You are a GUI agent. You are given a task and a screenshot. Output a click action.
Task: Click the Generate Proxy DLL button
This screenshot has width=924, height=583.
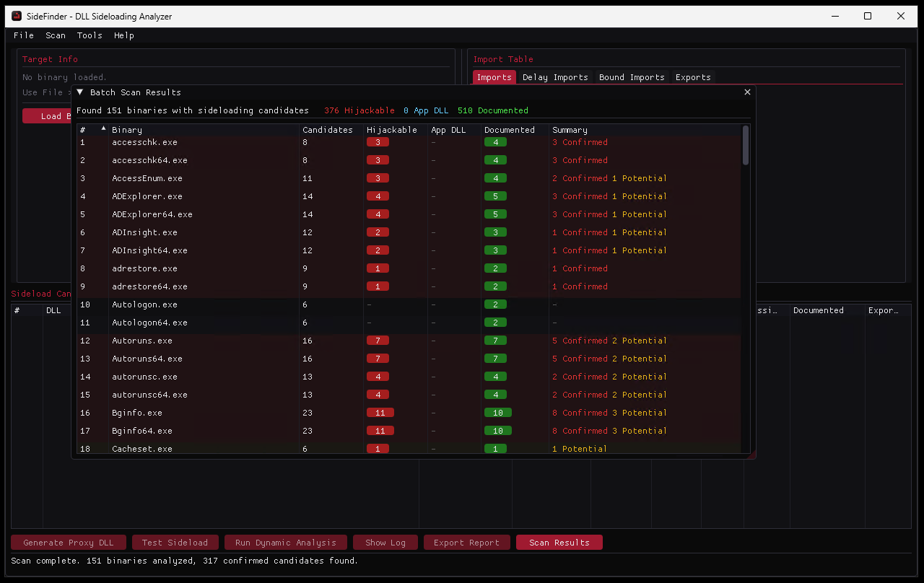tap(69, 543)
